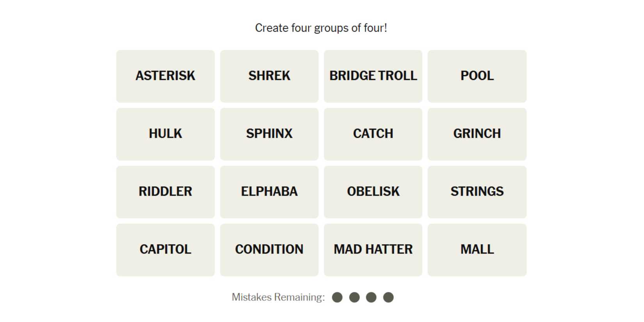Screen dimensions: 644x322
Task: Pick the CONDITION tile
Action: pos(269,249)
